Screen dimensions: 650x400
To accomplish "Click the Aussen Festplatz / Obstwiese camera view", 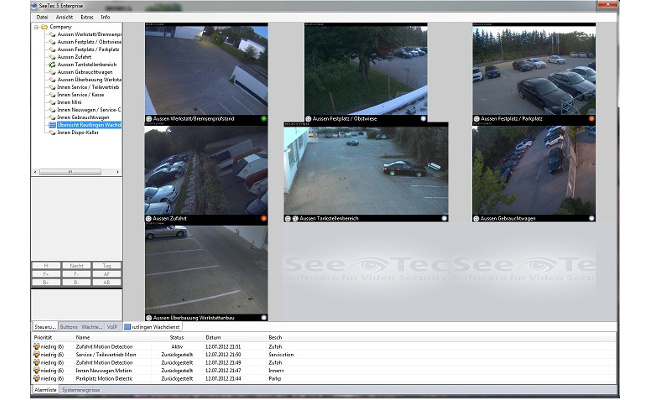I will 366,70.
